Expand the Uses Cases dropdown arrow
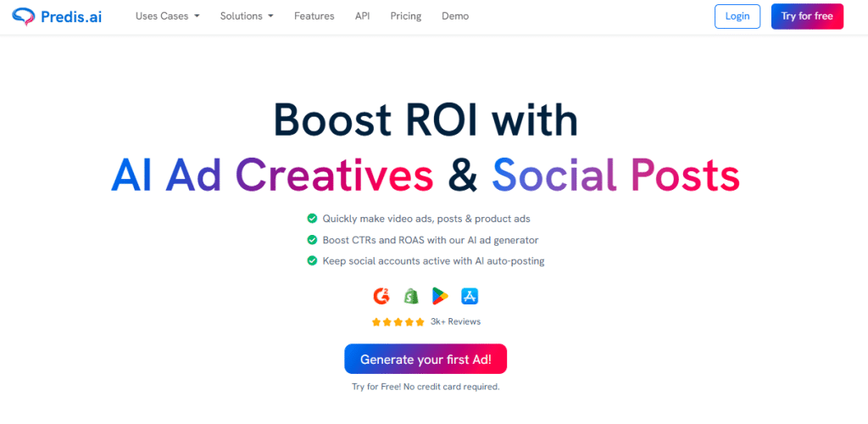 point(197,16)
